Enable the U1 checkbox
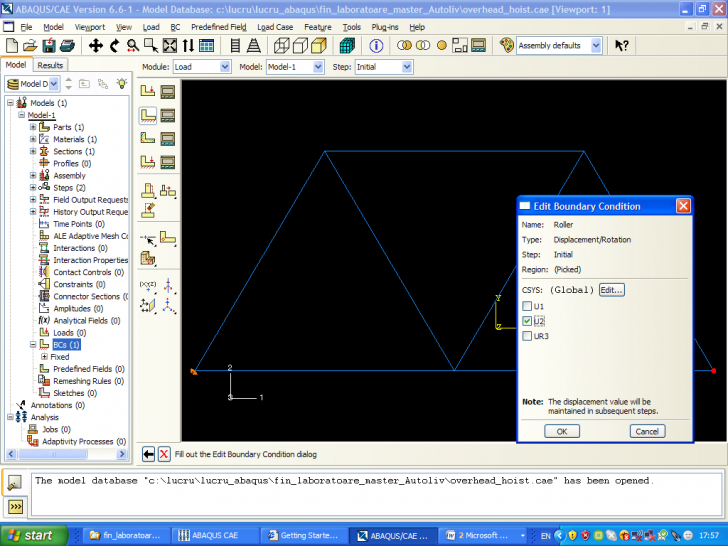The width and height of the screenshot is (728, 546). [x=527, y=306]
